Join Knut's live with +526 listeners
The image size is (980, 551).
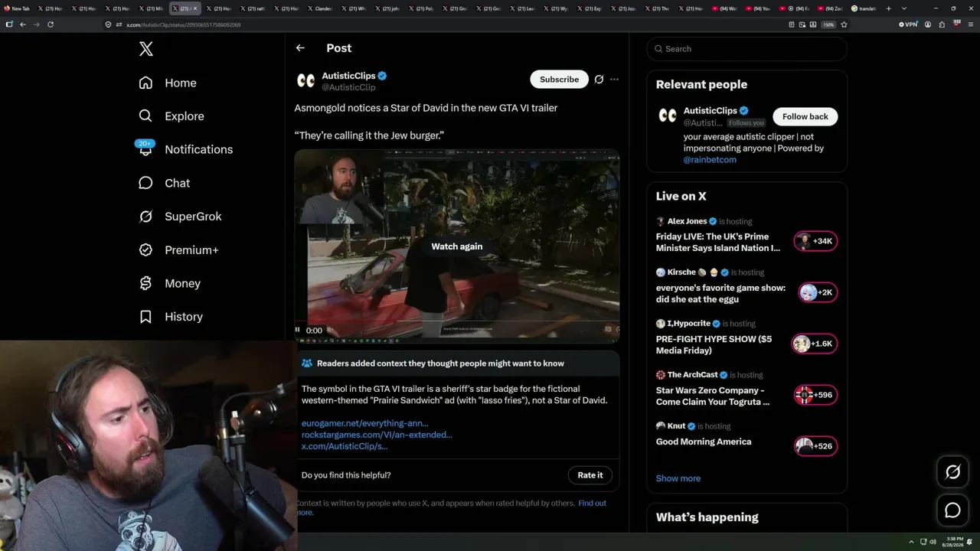click(816, 446)
